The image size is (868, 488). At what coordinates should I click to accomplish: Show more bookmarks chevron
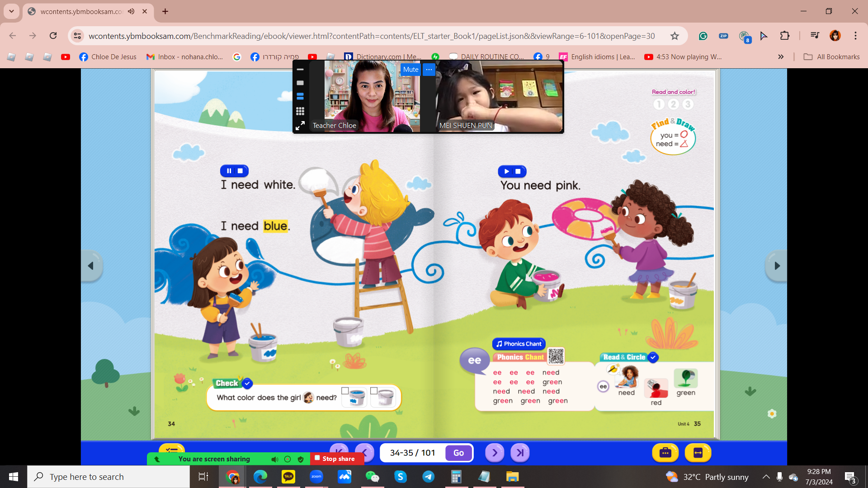[x=781, y=56]
